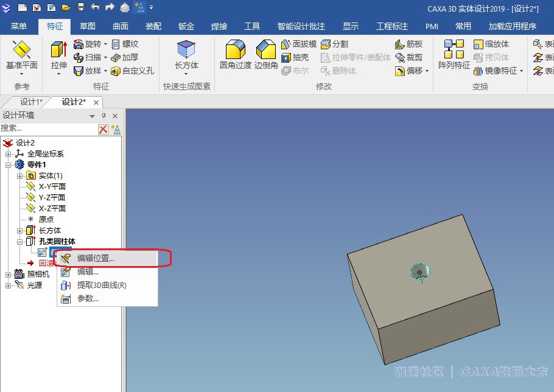The height and width of the screenshot is (392, 554).
Task: Collapse the 孔类圆柱体 tree node
Action: click(x=19, y=242)
